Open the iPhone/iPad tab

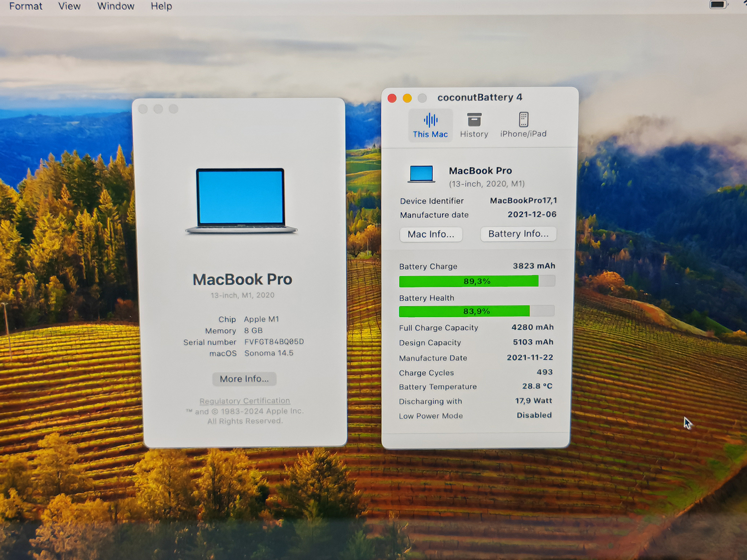coord(523,126)
